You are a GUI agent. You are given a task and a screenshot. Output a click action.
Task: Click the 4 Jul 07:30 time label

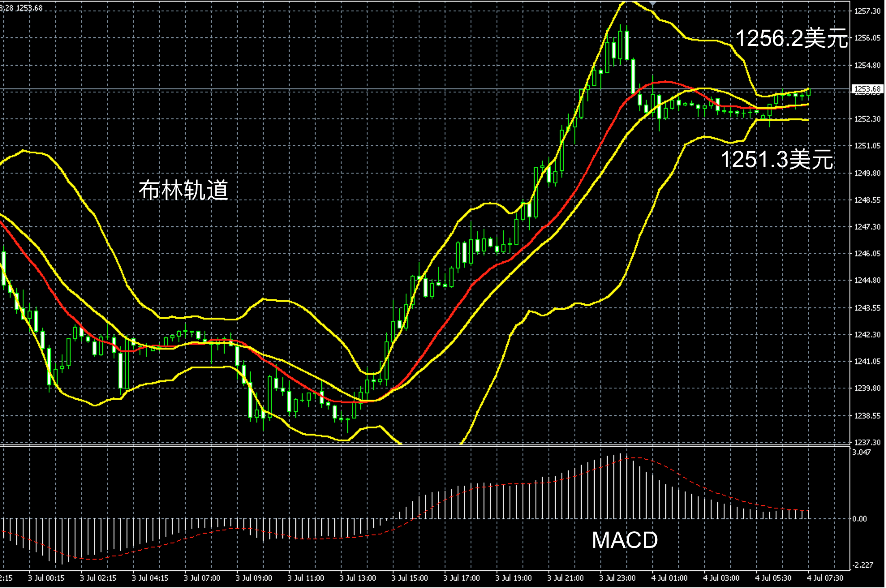tap(825, 578)
